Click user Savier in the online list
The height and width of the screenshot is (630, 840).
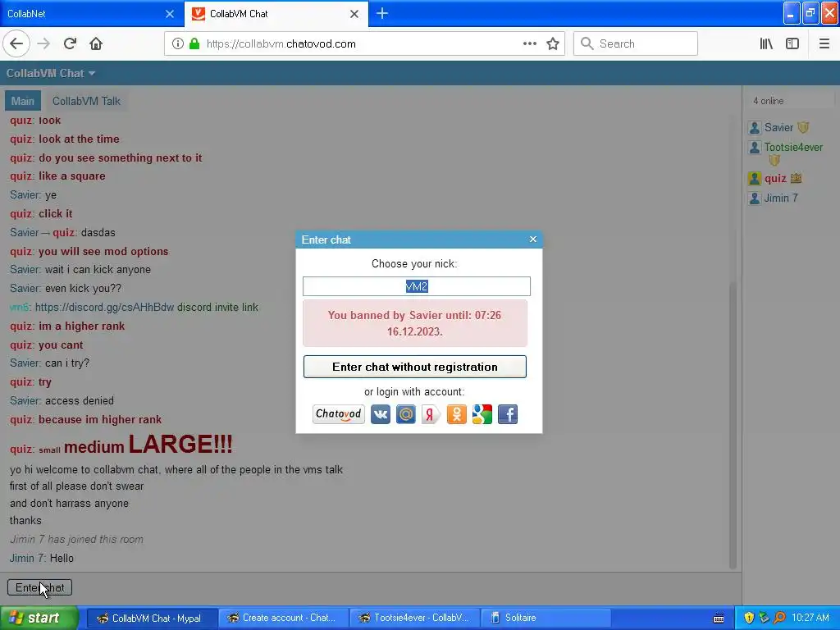(778, 127)
